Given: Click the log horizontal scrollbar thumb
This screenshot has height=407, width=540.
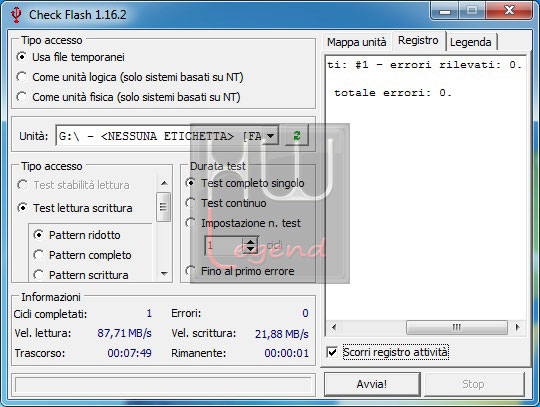Looking at the screenshot, I should 457,327.
